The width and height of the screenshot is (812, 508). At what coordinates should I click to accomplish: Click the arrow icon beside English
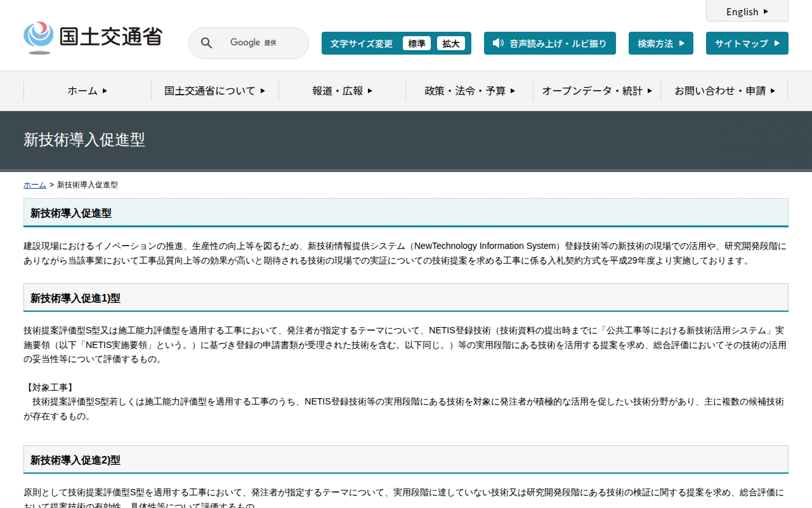pyautogui.click(x=766, y=11)
